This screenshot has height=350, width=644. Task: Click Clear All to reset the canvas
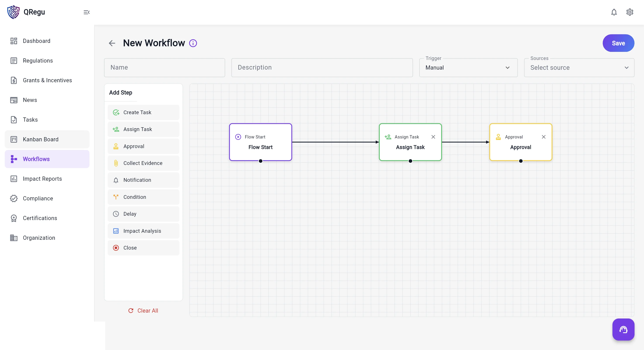tap(143, 311)
